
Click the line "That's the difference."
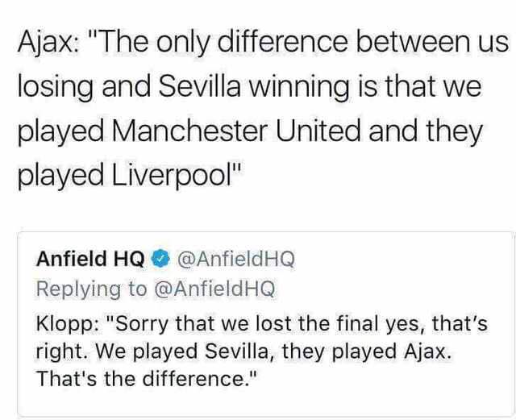point(146,378)
